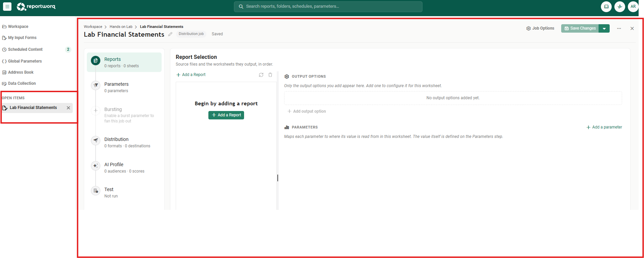The image size is (644, 258).
Task: Open Data Collection
Action: (x=19, y=83)
